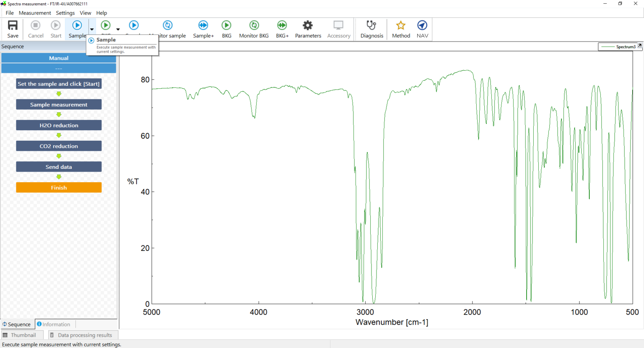Click the Finish step in the sequence
Viewport: 644px width, 348px height.
[58, 187]
